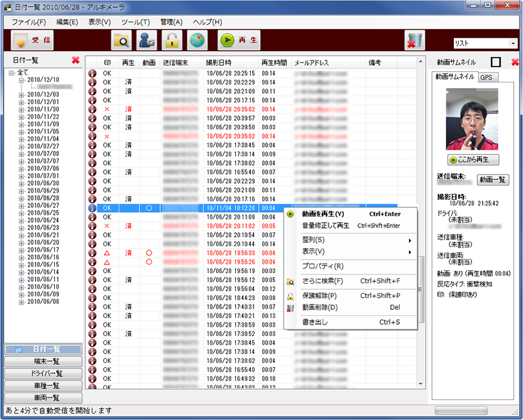Select 10/06/28 18:44:23 list row
Image resolution: width=523 pixels, height=420 pixels.
(241, 298)
